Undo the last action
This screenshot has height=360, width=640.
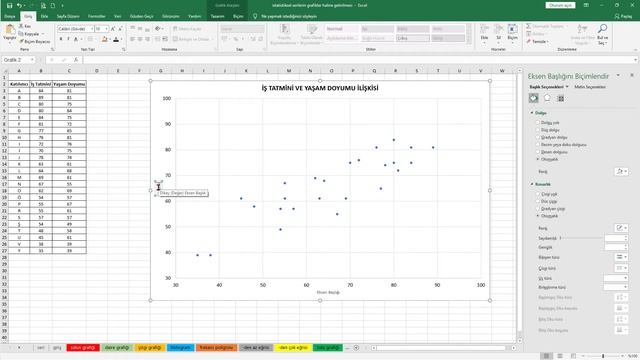click(19, 5)
